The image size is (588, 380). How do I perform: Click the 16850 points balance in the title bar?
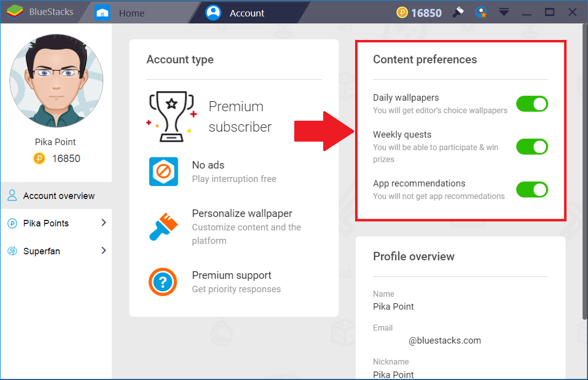426,13
